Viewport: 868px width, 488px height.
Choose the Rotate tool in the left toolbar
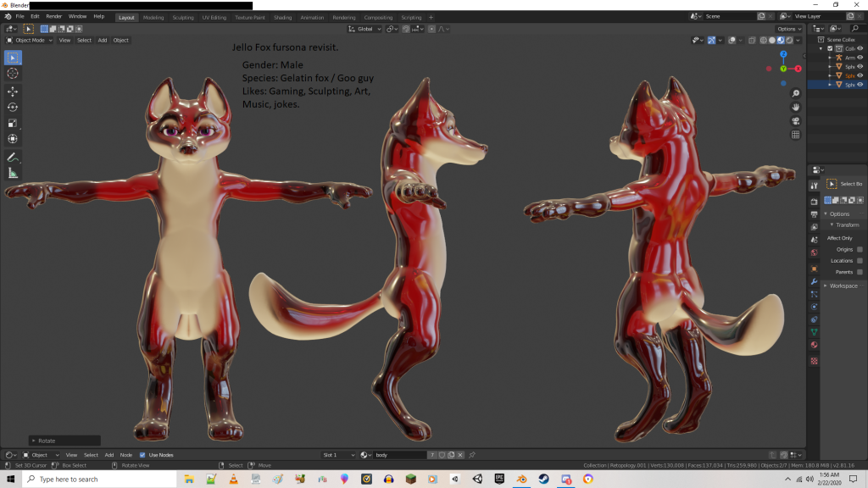pos(13,107)
